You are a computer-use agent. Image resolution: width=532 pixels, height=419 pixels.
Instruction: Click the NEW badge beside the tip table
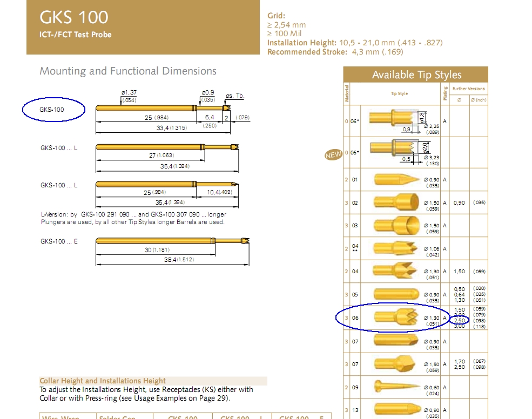333,155
